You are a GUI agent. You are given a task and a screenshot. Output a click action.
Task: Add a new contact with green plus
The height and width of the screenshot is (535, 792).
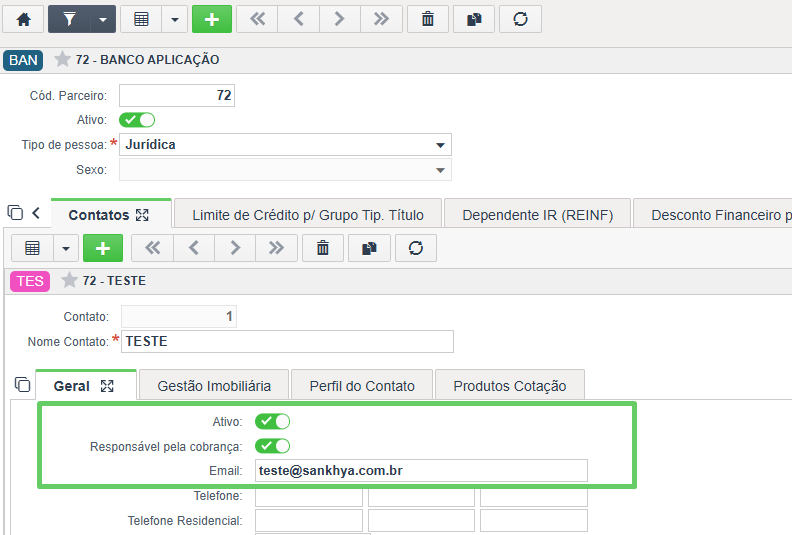[103, 248]
